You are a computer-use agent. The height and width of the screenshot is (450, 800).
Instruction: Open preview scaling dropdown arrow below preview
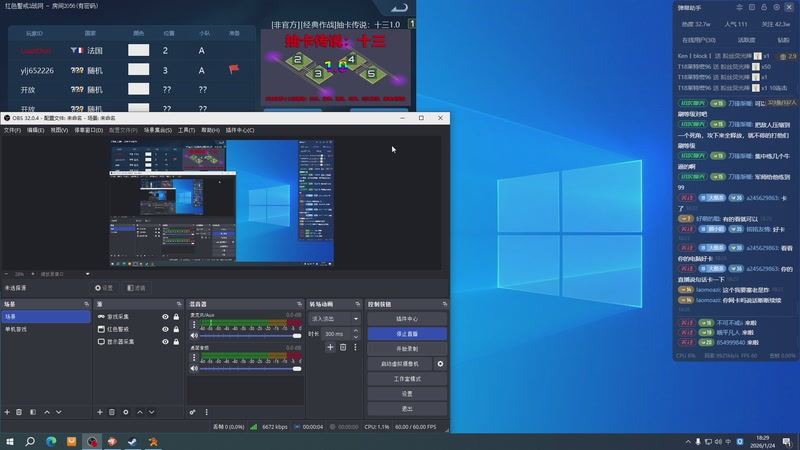tap(88, 274)
